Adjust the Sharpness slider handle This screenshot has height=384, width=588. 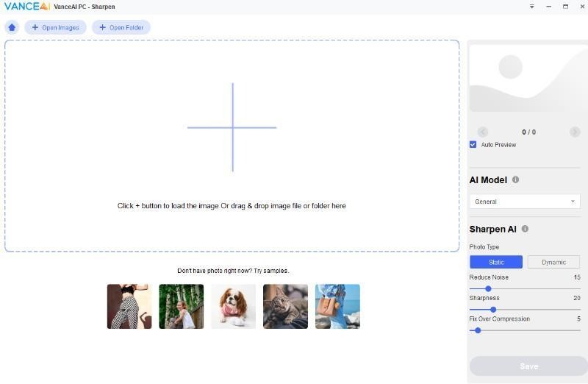(493, 310)
